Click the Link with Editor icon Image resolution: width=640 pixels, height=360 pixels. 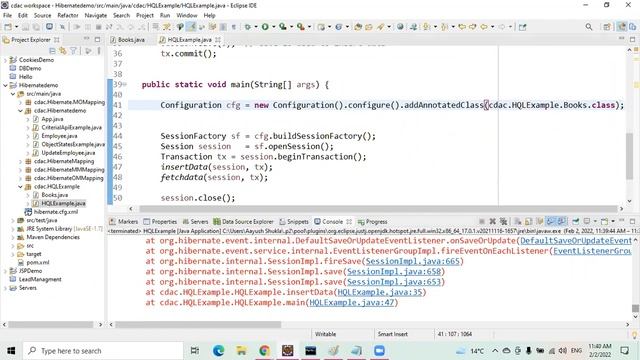tap(62, 51)
